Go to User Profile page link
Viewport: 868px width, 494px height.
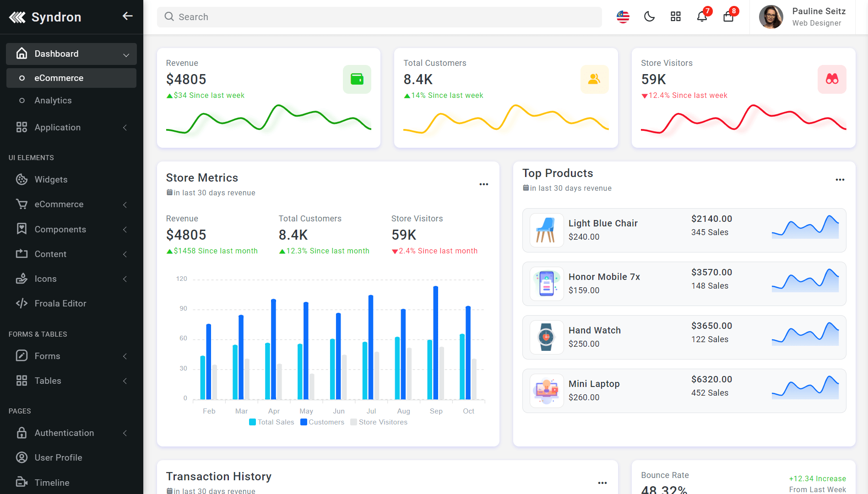pos(58,458)
